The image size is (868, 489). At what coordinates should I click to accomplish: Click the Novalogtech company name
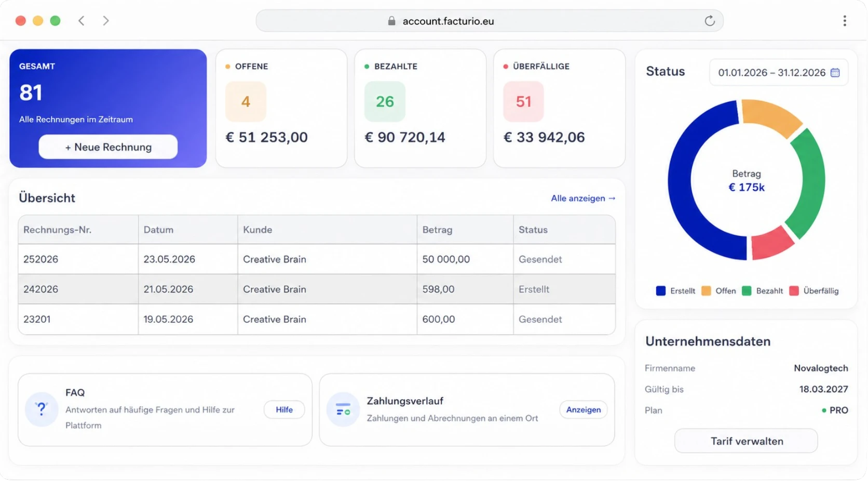(x=821, y=368)
